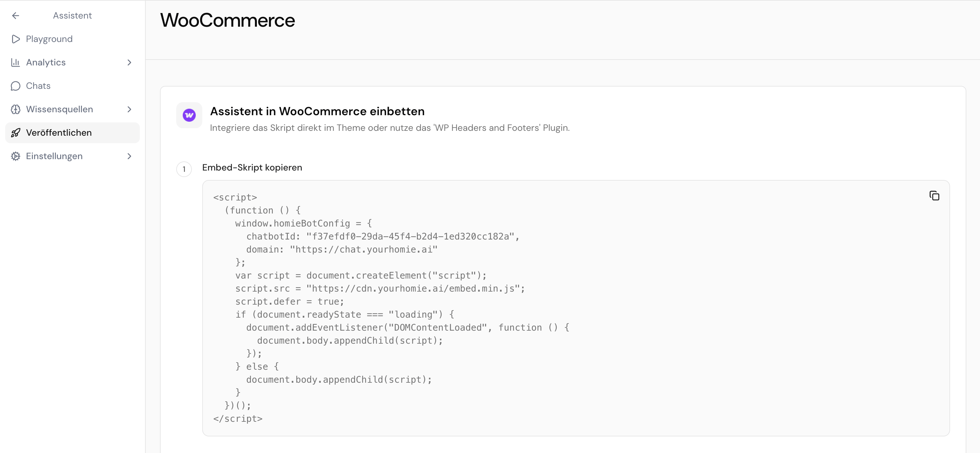Expand the Wissensquellen submenu chevron
Image resolution: width=980 pixels, height=453 pixels.
(129, 109)
